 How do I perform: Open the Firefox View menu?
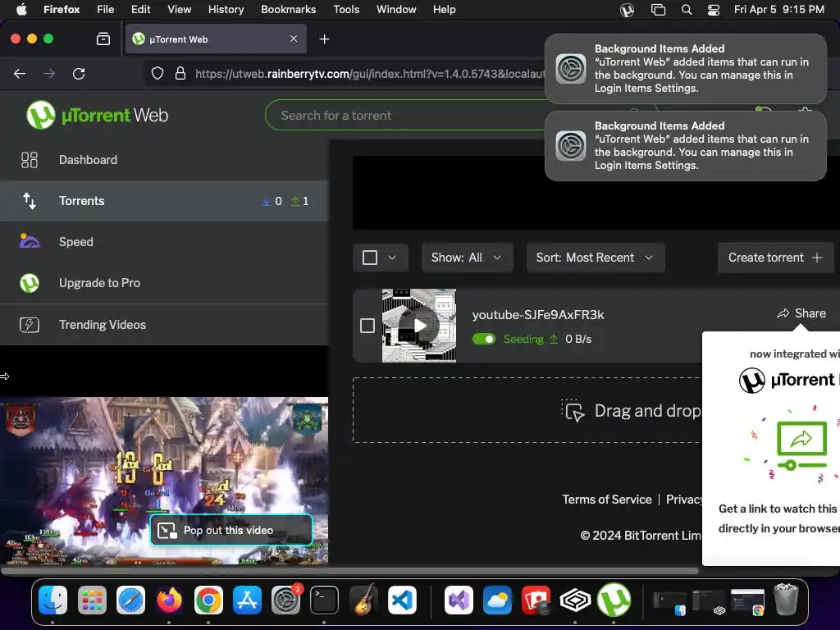179,9
